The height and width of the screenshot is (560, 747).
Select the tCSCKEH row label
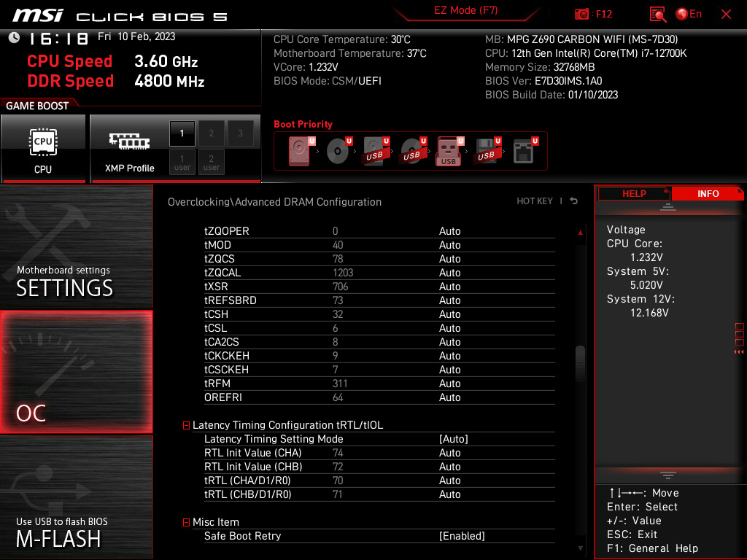pyautogui.click(x=226, y=370)
